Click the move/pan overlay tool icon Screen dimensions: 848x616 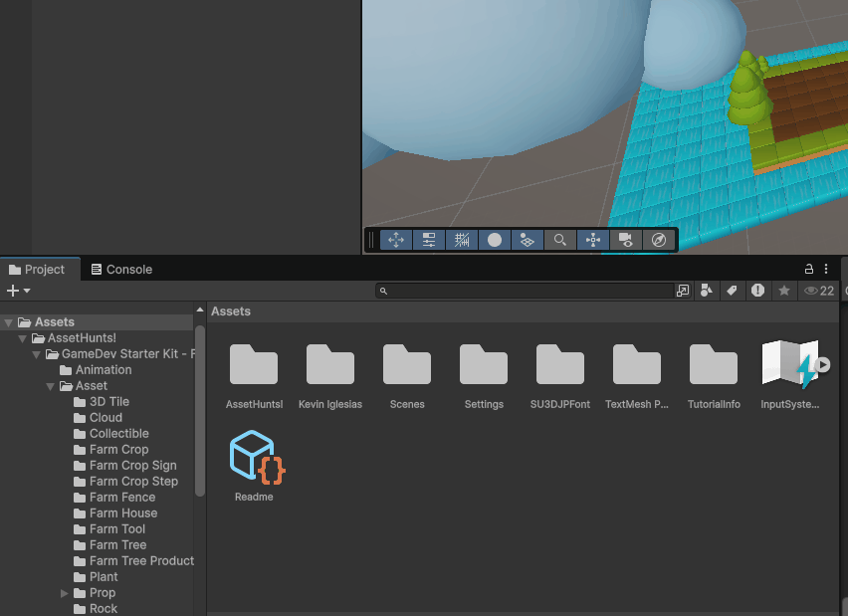coord(396,240)
